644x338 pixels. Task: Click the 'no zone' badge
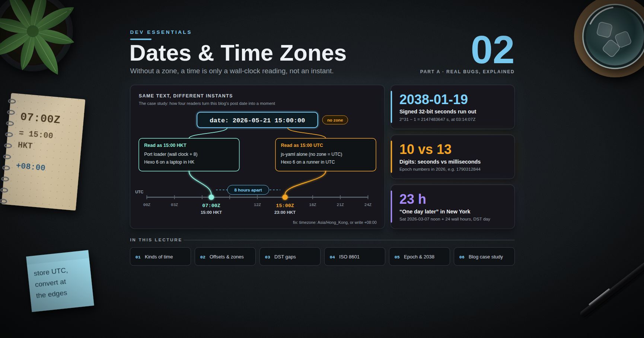pos(335,120)
